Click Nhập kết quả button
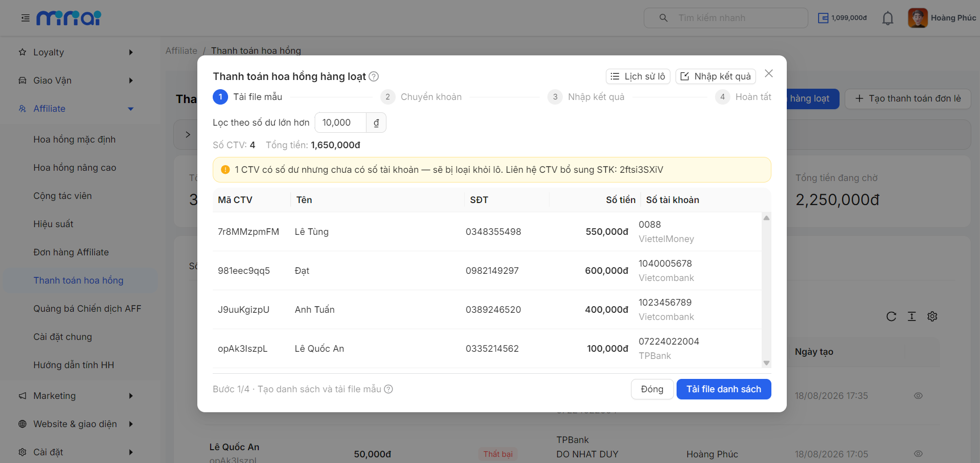The width and height of the screenshot is (980, 463). tap(716, 76)
